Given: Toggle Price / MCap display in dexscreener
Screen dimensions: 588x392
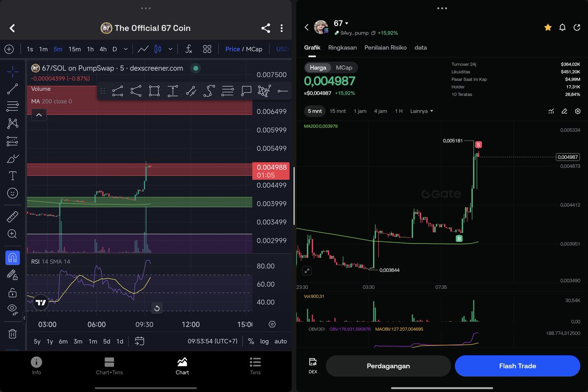Looking at the screenshot, I should [244, 49].
